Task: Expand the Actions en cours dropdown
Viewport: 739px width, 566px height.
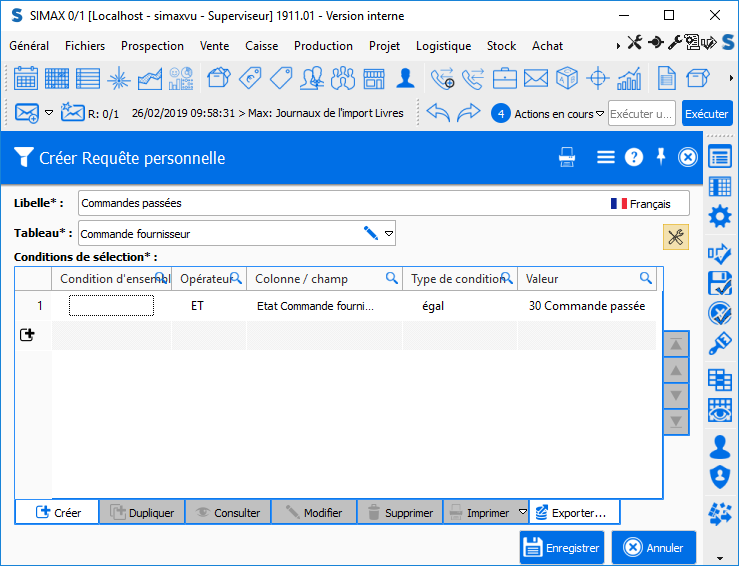Action: pos(600,114)
